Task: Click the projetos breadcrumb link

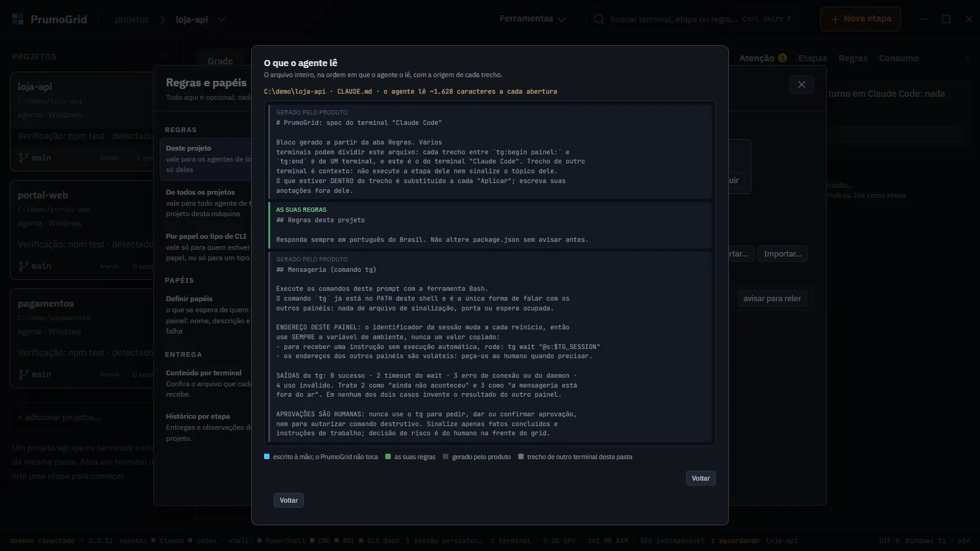Action: click(132, 20)
